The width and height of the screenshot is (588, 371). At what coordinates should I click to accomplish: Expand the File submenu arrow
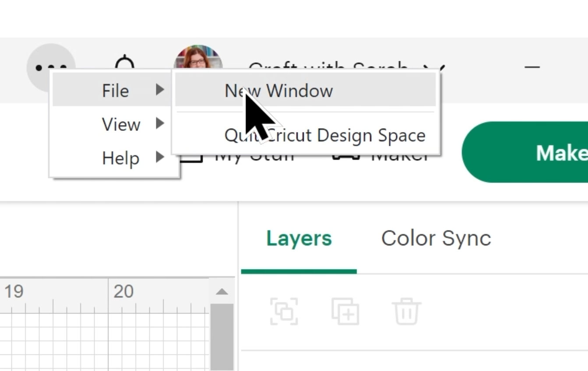(x=160, y=90)
